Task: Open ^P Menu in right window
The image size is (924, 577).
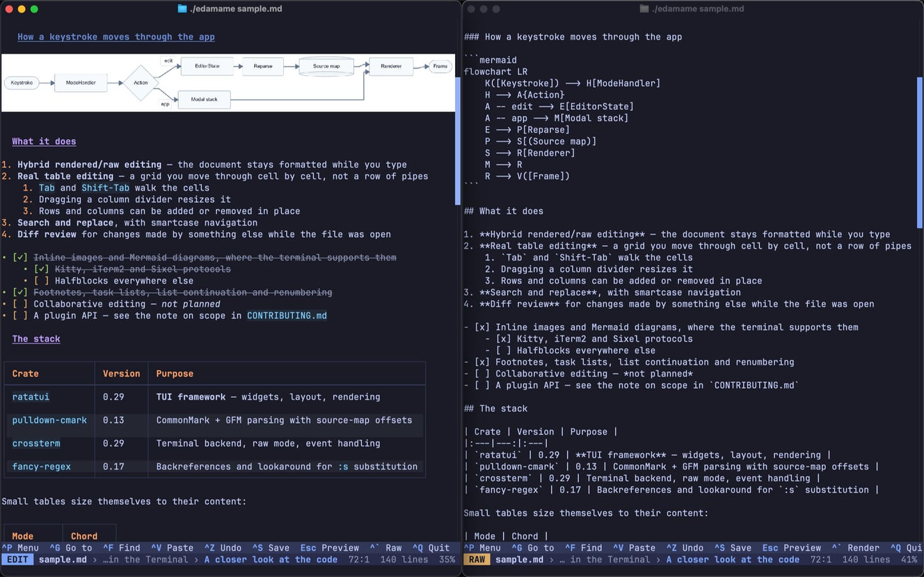Action: pyautogui.click(x=482, y=548)
